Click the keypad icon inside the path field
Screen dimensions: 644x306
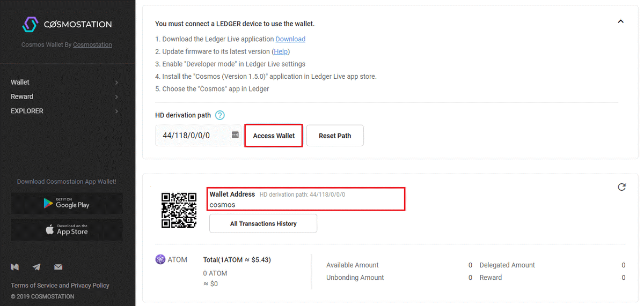[x=235, y=136]
